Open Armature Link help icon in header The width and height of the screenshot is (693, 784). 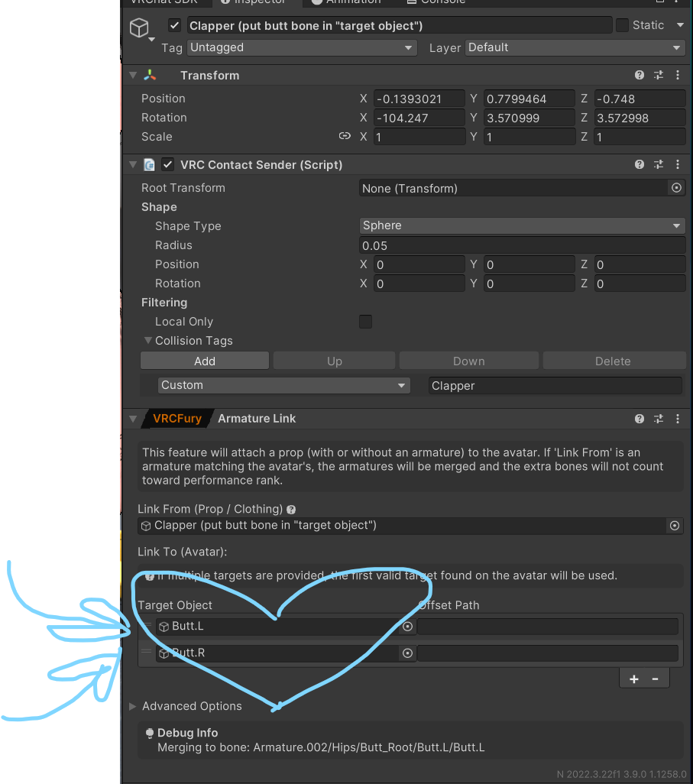pyautogui.click(x=640, y=419)
